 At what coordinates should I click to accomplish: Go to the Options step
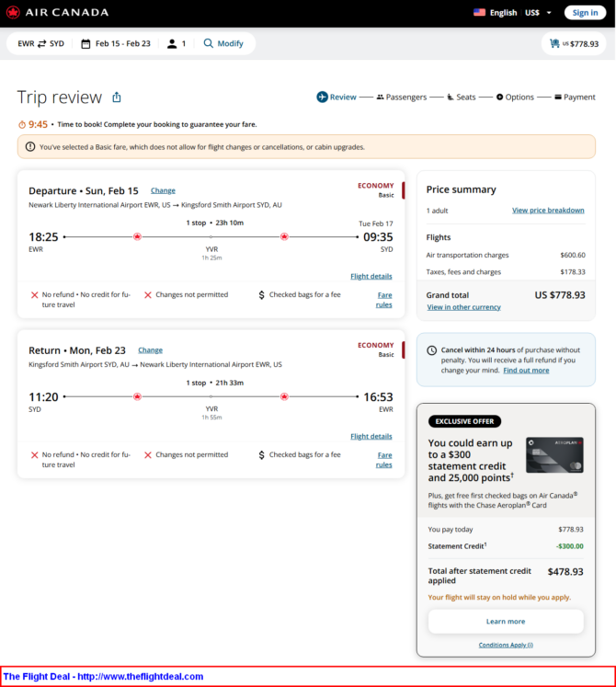[x=515, y=97]
